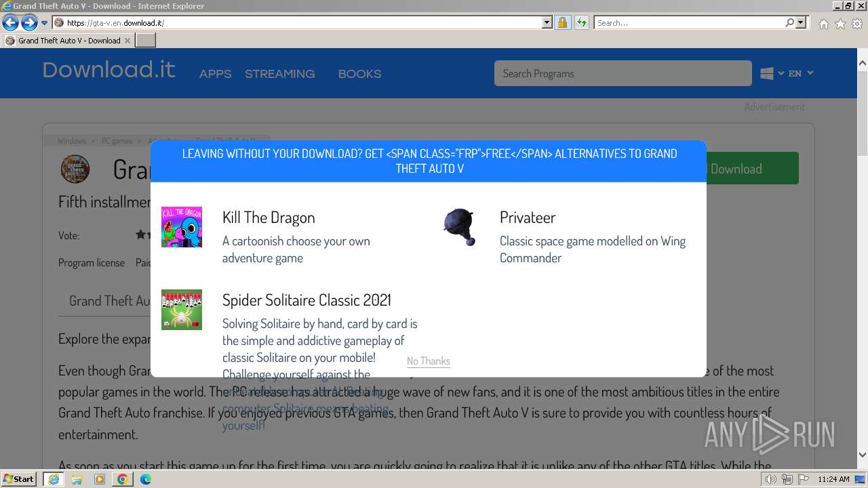Open Favorites star icon

(840, 24)
